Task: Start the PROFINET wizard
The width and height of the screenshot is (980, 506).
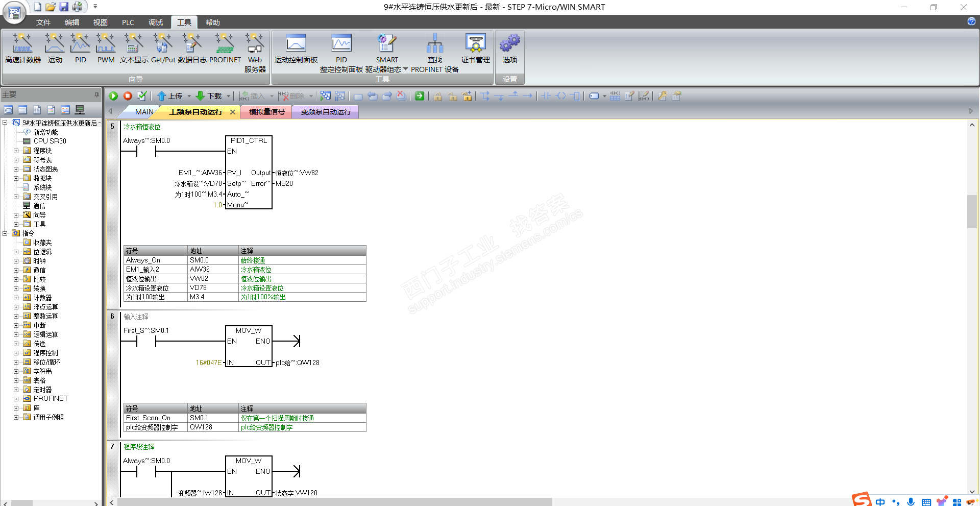Action: [225, 49]
